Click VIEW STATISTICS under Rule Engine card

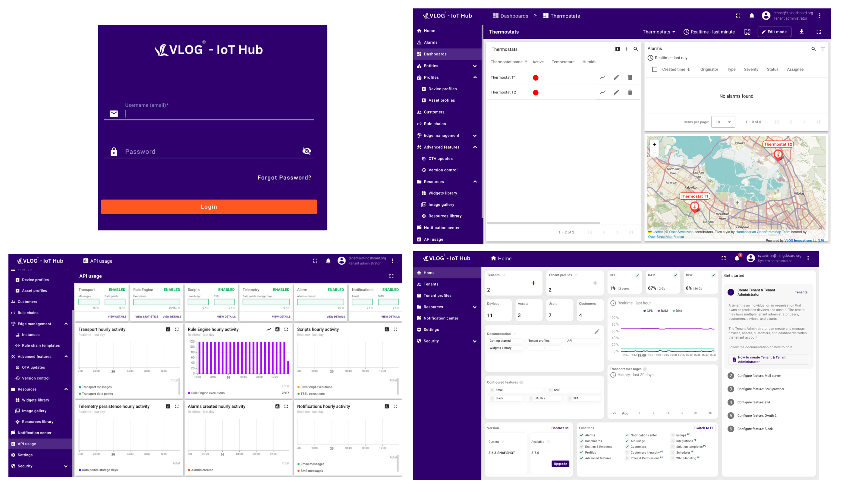pyautogui.click(x=146, y=317)
